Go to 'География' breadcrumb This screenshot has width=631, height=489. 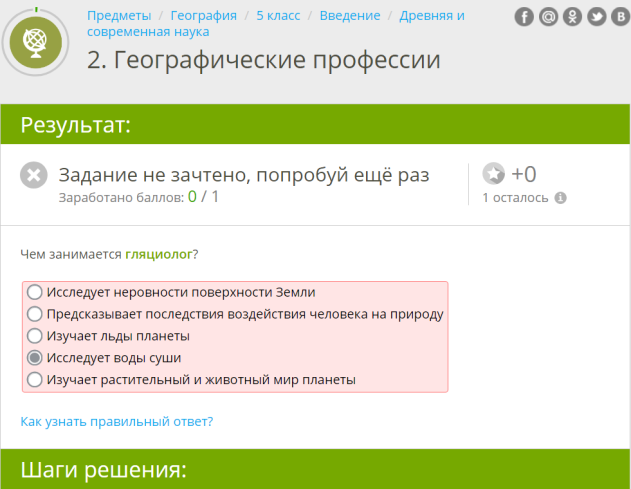point(203,15)
